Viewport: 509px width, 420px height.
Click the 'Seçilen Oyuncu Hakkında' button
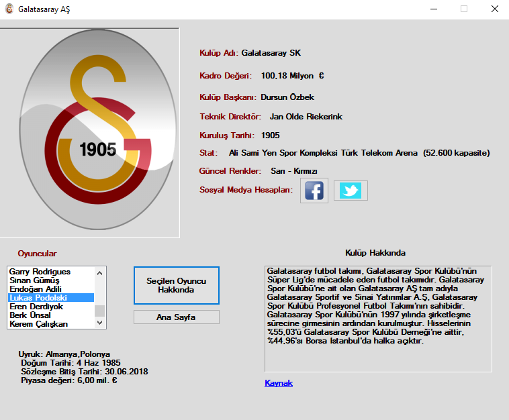[176, 285]
